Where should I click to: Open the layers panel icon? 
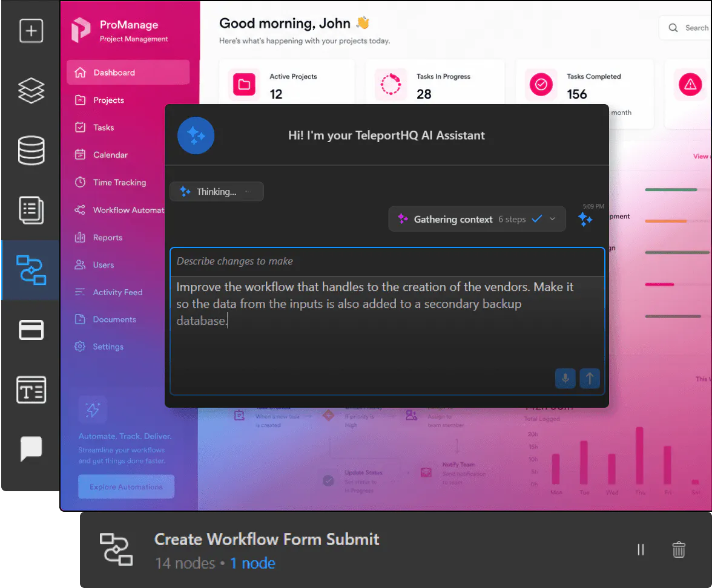pos(31,90)
